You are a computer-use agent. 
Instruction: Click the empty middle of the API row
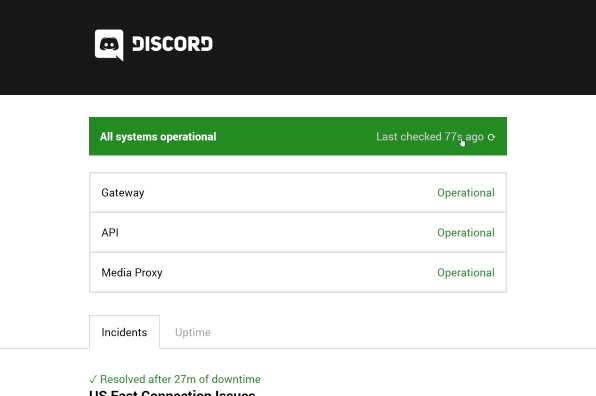pyautogui.click(x=277, y=233)
